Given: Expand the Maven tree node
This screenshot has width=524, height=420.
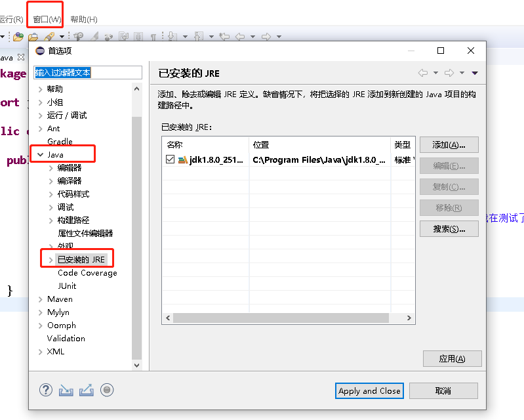Looking at the screenshot, I should 41,299.
